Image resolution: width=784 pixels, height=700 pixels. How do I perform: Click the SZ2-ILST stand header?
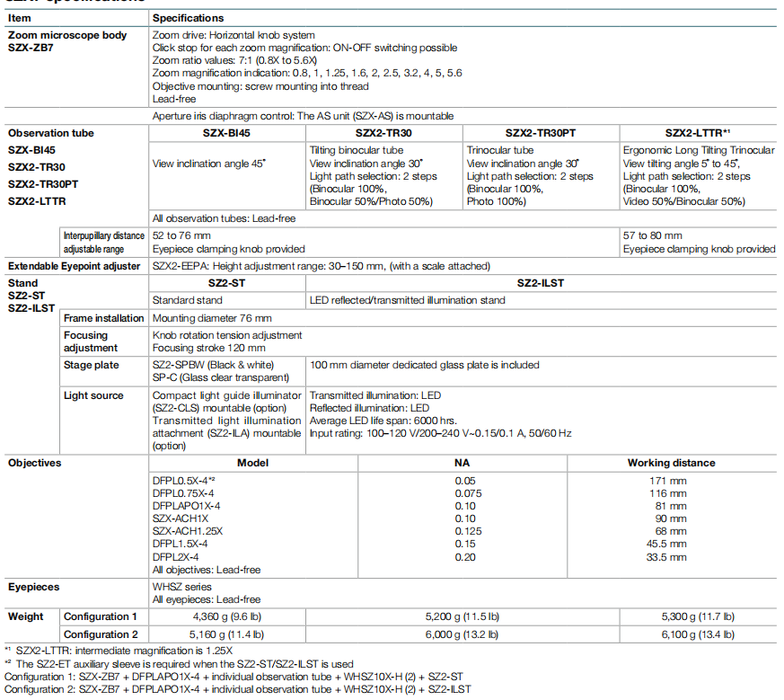(x=541, y=283)
